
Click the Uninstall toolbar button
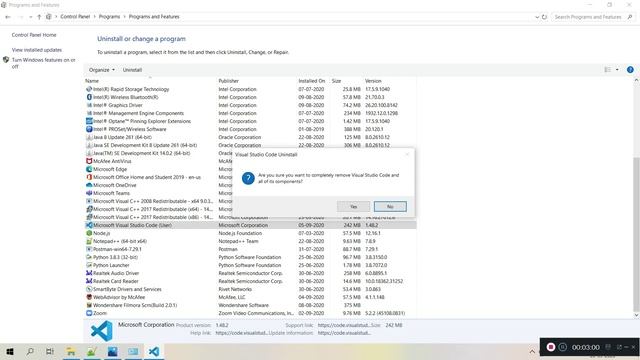point(132,70)
